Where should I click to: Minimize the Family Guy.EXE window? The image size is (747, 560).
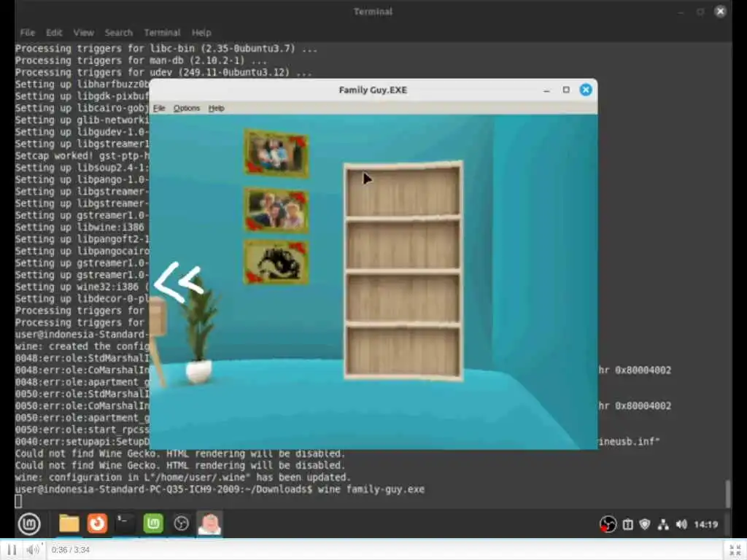546,90
